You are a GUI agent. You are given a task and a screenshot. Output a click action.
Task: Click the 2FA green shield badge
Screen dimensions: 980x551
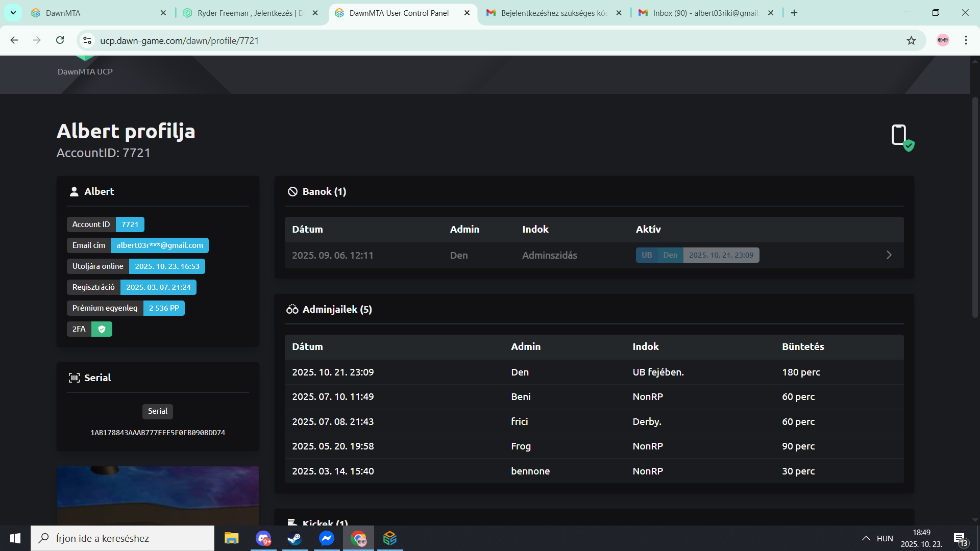coord(102,329)
